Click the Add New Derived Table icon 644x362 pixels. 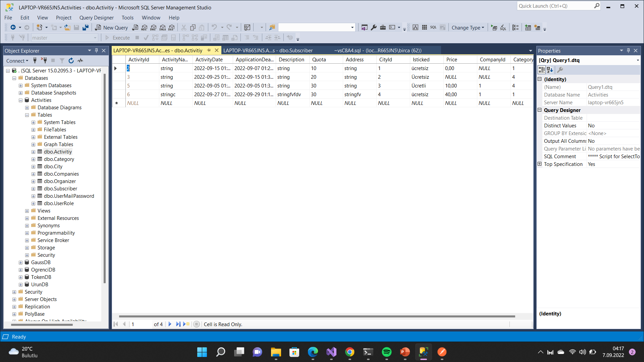tap(537, 27)
